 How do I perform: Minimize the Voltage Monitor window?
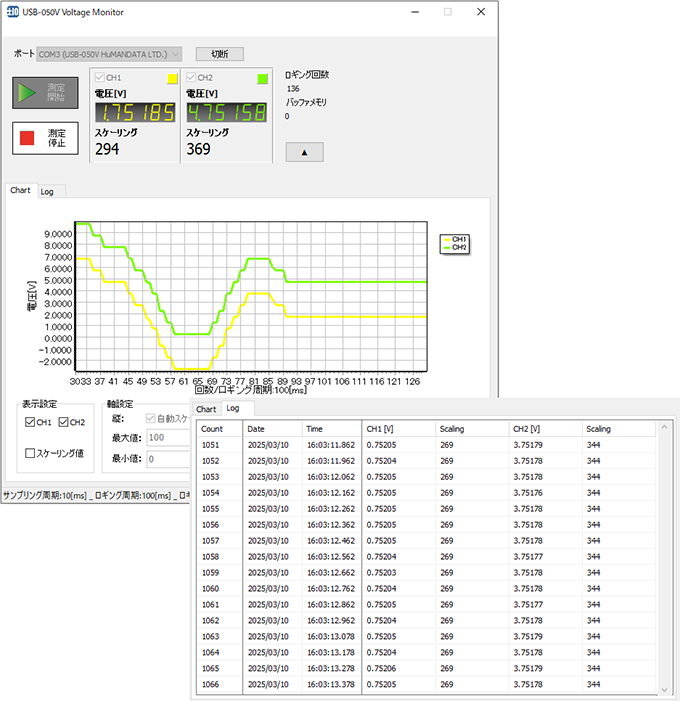coord(415,12)
